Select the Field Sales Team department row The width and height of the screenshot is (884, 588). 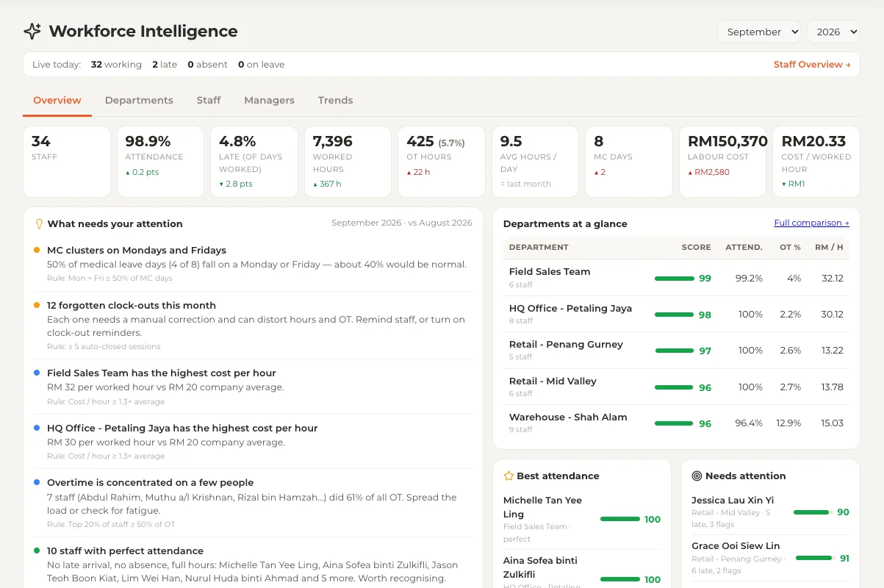pos(676,278)
